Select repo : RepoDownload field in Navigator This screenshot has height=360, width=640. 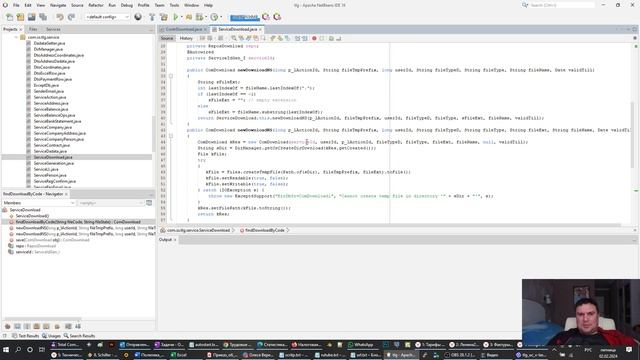click(x=36, y=246)
